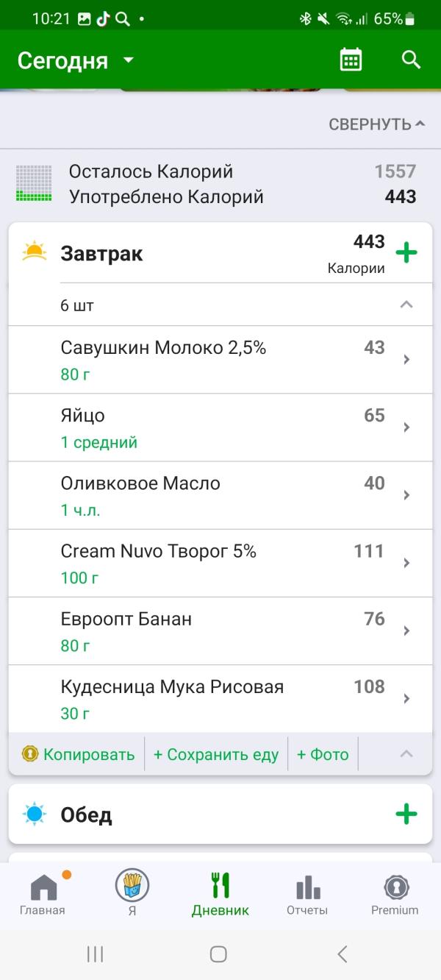Click Копировать to copy the meal
The image size is (441, 980).
pos(79,754)
